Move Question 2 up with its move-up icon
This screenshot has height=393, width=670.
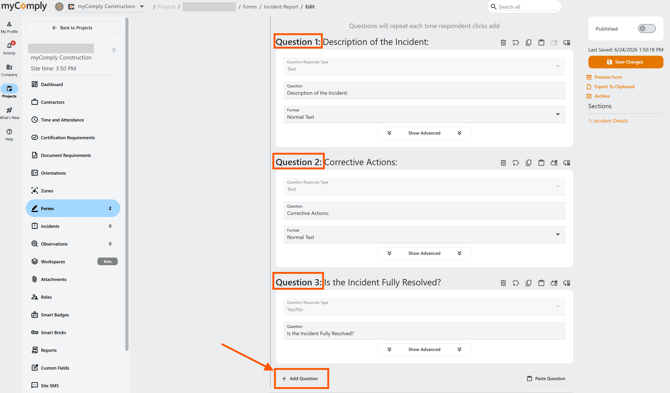(554, 163)
